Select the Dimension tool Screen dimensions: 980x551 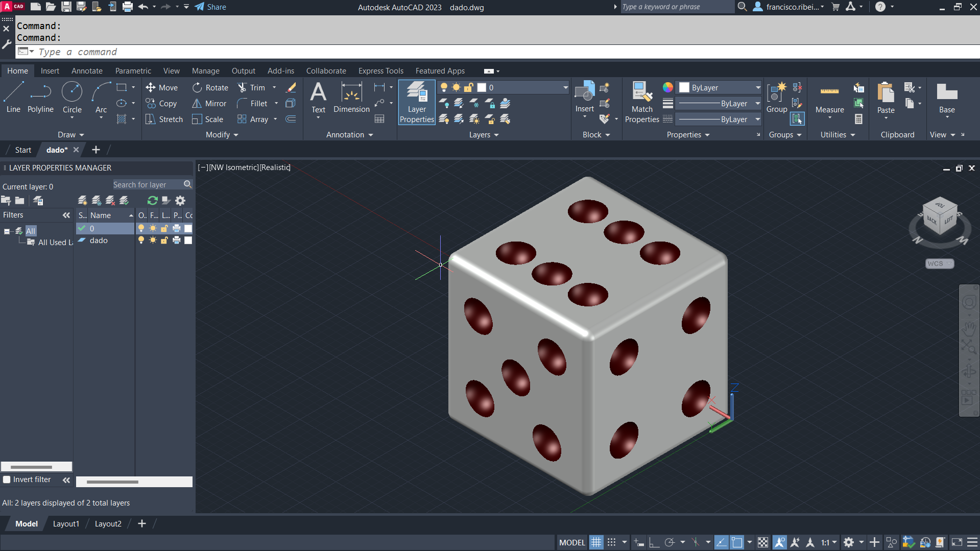pos(351,98)
